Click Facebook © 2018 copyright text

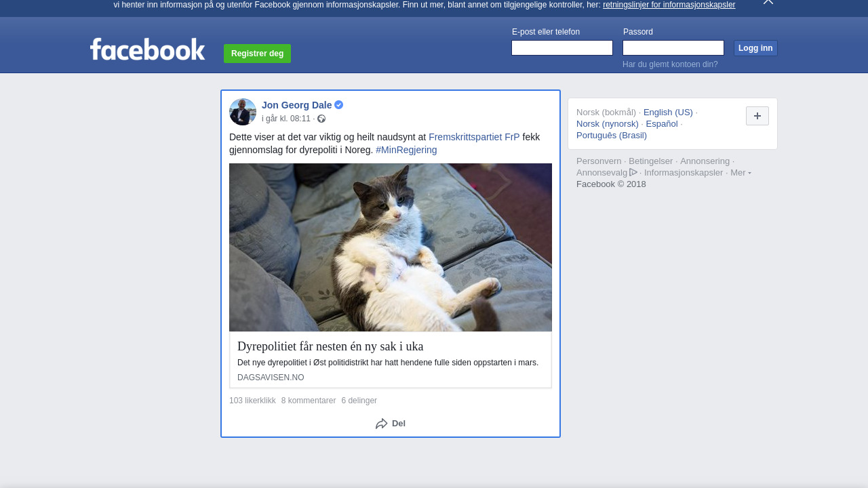tap(611, 184)
